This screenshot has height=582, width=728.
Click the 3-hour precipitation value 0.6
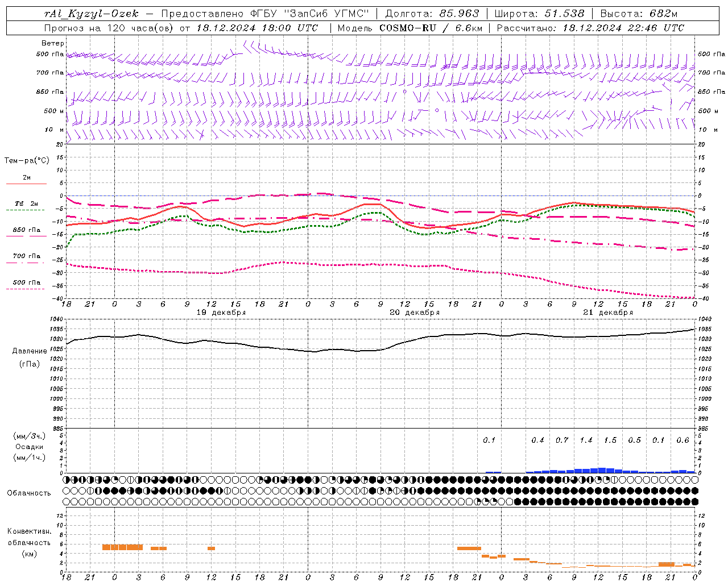[682, 440]
